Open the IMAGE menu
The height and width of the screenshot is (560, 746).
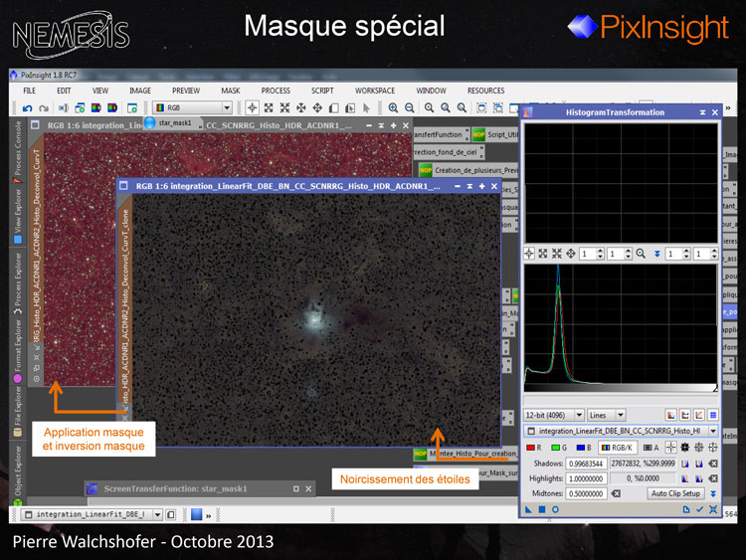pyautogui.click(x=140, y=91)
